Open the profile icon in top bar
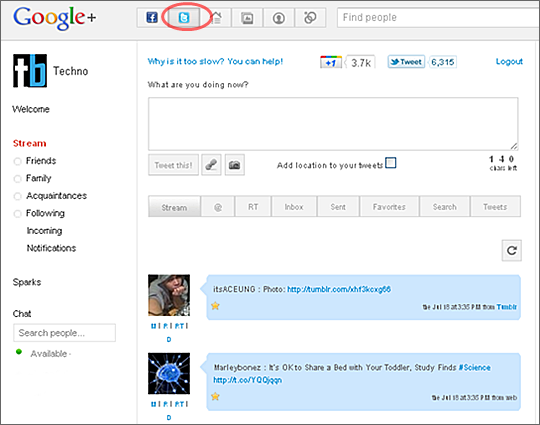 tap(279, 18)
